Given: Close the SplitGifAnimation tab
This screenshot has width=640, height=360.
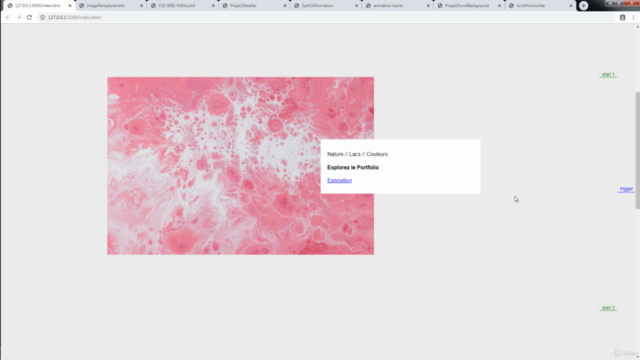Looking at the screenshot, I should click(356, 6).
